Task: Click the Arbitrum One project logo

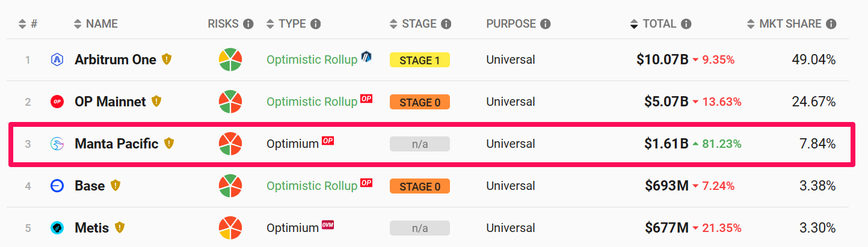Action: tap(57, 60)
